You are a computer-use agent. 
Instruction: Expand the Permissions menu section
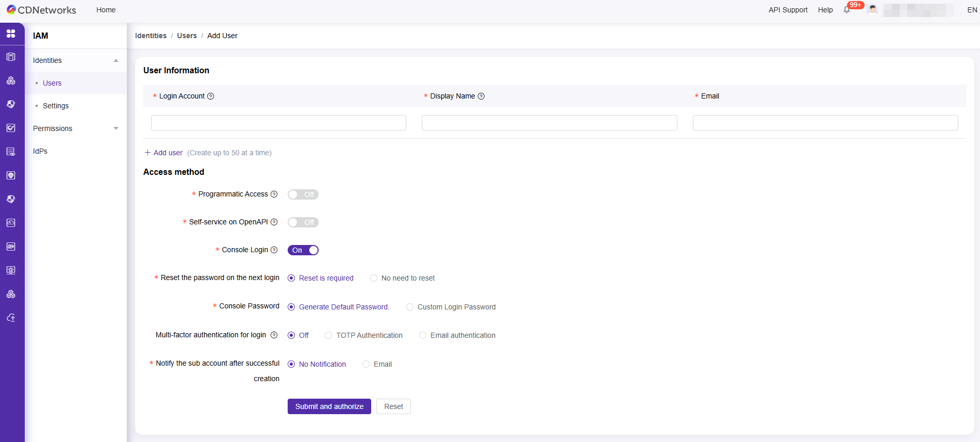coord(115,128)
